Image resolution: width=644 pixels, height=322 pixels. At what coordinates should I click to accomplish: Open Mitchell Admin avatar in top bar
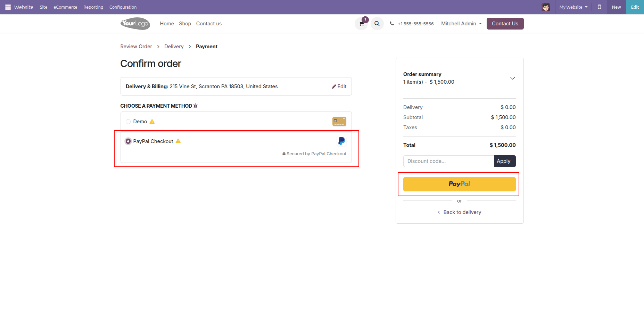pyautogui.click(x=546, y=7)
